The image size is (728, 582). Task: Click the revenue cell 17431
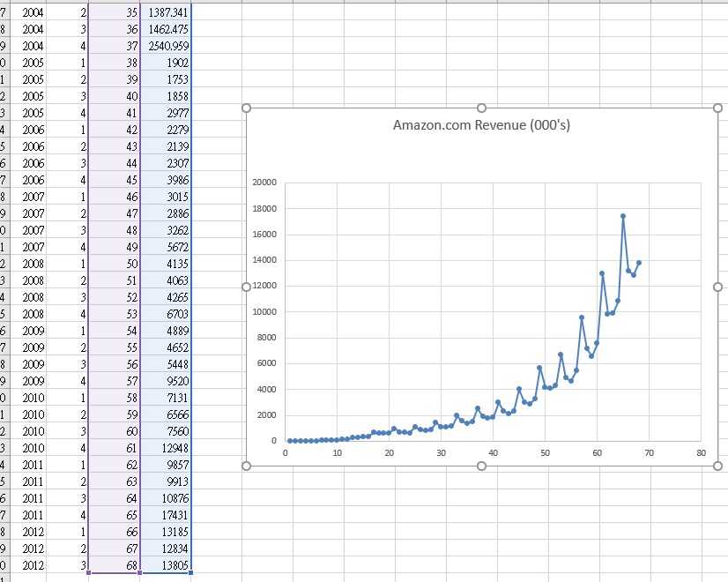[166, 515]
